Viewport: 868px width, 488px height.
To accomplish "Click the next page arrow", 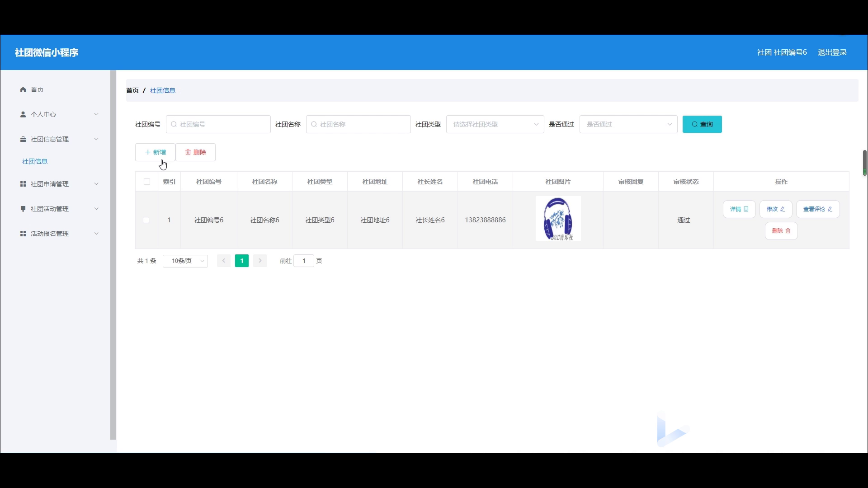I will click(x=260, y=261).
